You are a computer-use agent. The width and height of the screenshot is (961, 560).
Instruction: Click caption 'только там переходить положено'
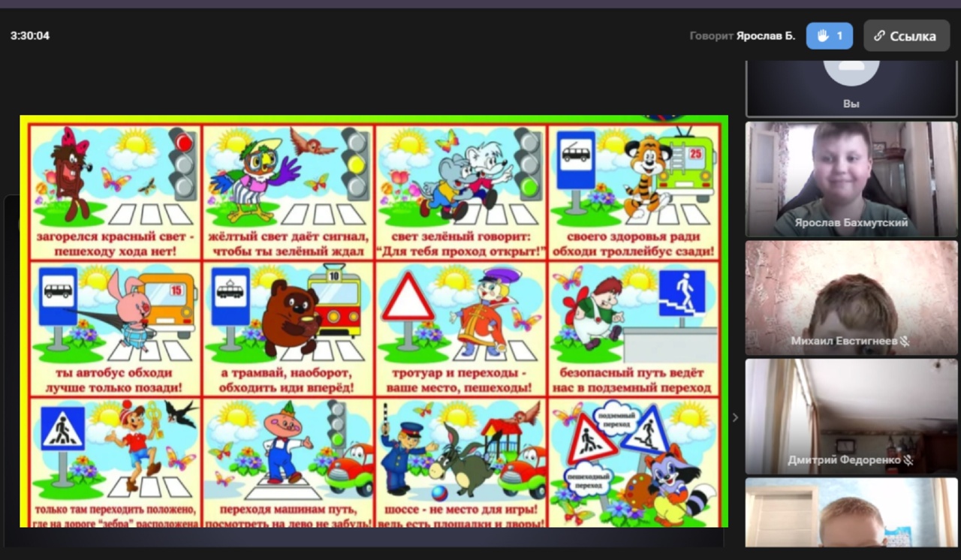coord(115,510)
